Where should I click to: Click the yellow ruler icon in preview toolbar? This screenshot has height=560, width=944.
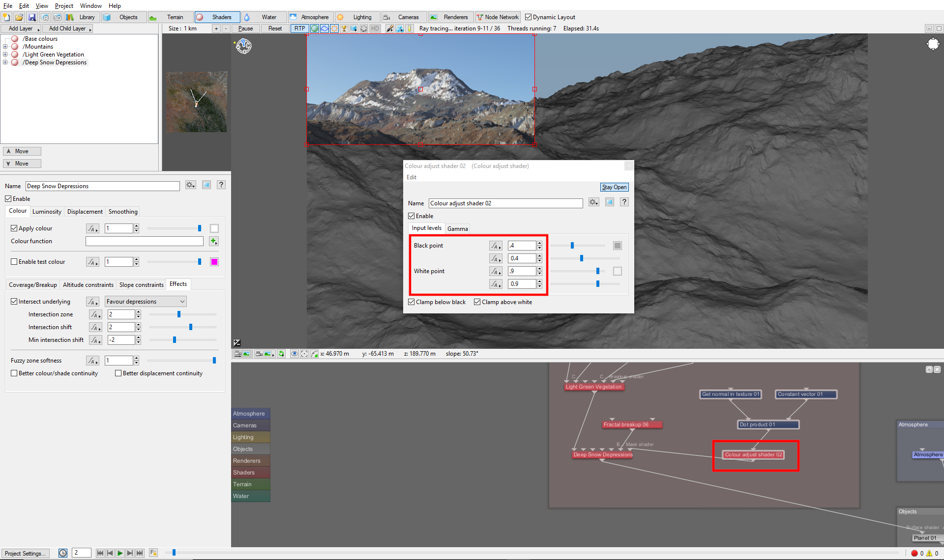click(x=410, y=28)
